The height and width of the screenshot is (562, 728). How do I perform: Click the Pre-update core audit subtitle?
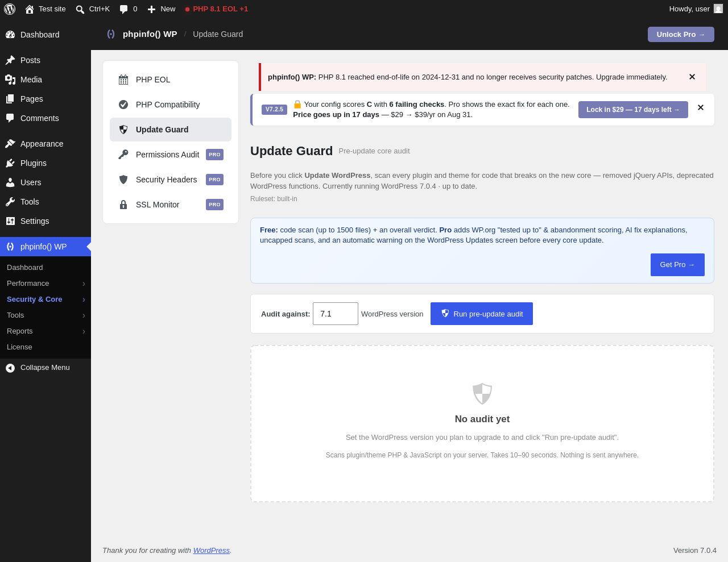click(x=374, y=151)
